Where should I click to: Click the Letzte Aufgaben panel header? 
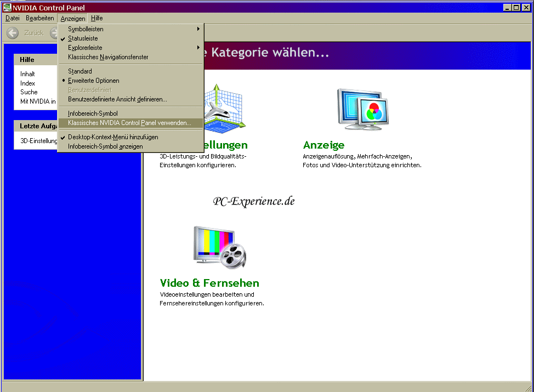tap(36, 126)
